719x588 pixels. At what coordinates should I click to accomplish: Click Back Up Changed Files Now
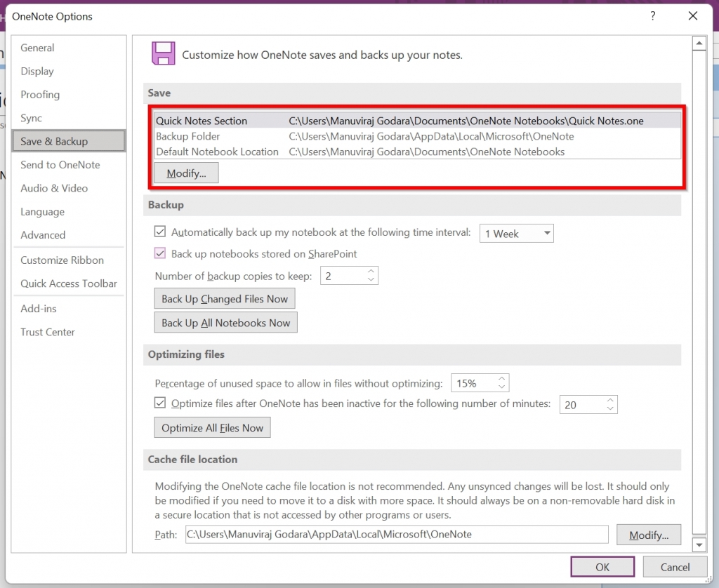[224, 298]
